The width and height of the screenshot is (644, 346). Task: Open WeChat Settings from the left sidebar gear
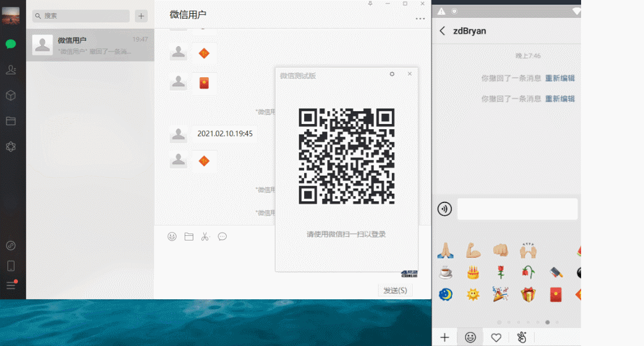11,146
